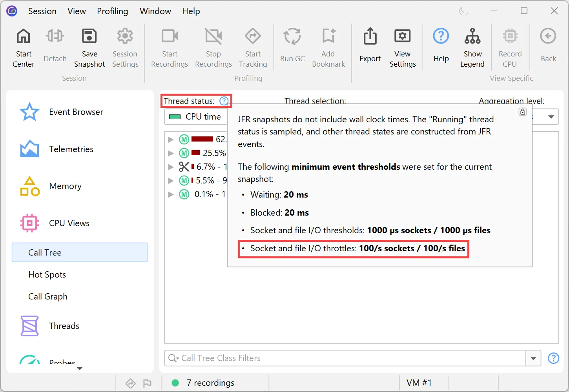Screen dimensions: 569x392
Task: Expand the 25.5% call tree node
Action: coord(171,153)
